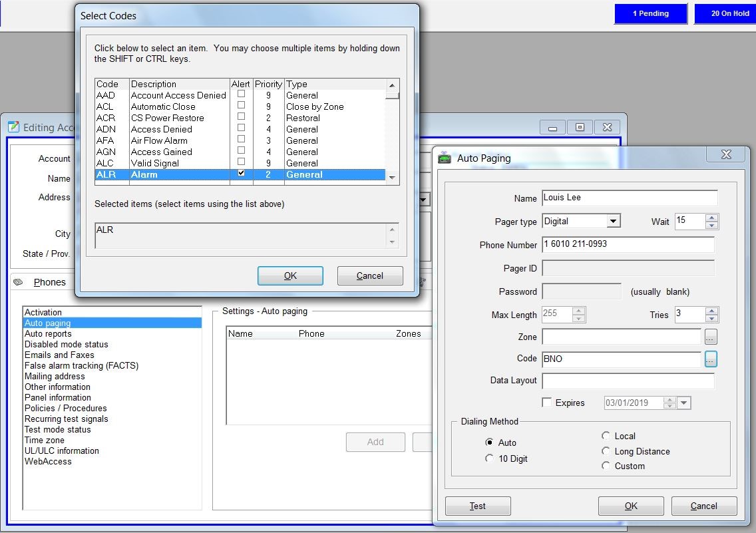This screenshot has height=533, width=756.
Task: Decrease the Wait value
Action: 711,225
